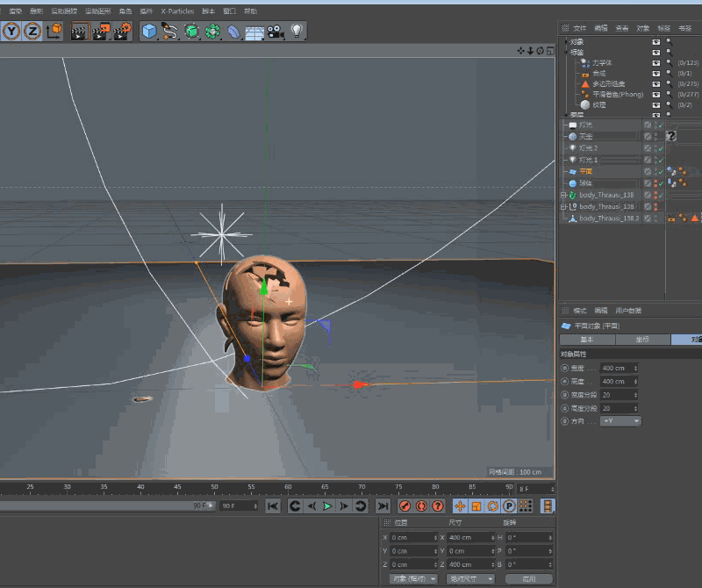Image resolution: width=702 pixels, height=588 pixels.
Task: Click the 应用 apply button
Action: (x=529, y=578)
